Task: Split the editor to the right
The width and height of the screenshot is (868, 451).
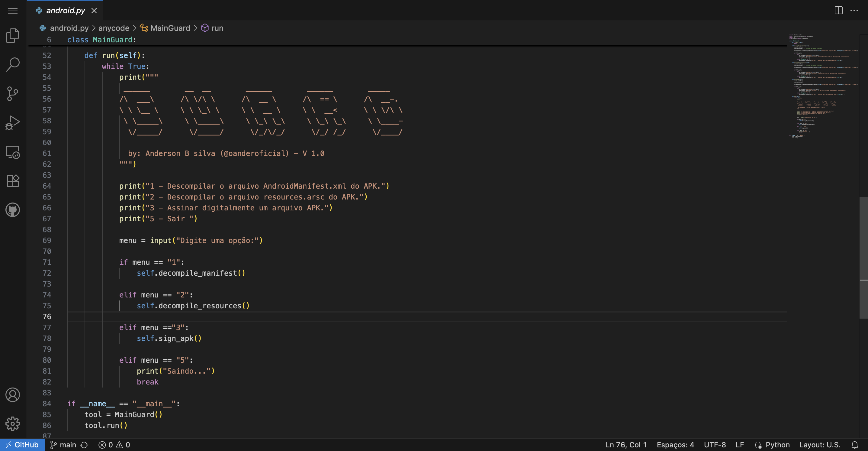Action: click(x=838, y=11)
